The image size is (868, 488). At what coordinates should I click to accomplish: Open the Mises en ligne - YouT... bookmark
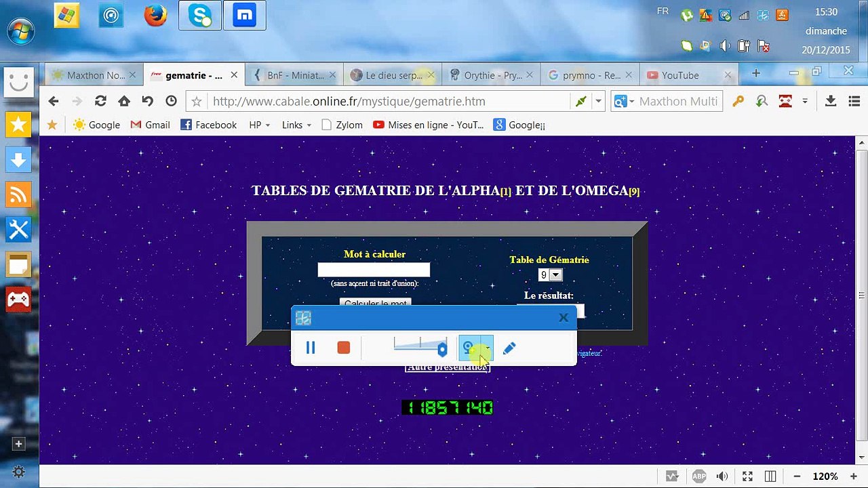428,125
